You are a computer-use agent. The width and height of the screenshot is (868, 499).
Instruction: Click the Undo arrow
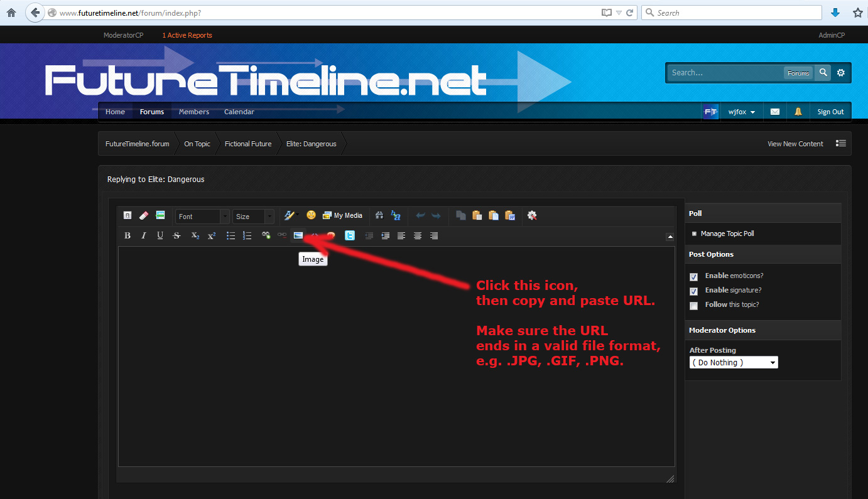click(x=420, y=215)
